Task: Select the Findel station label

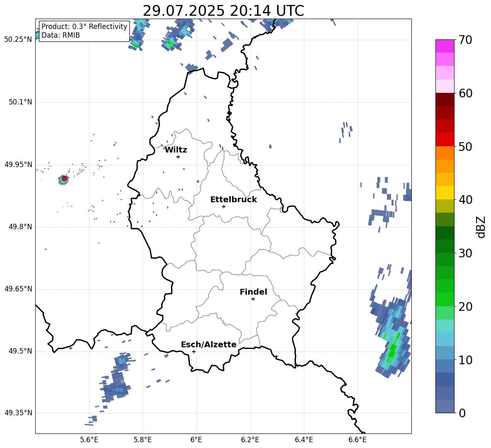Action: (253, 292)
